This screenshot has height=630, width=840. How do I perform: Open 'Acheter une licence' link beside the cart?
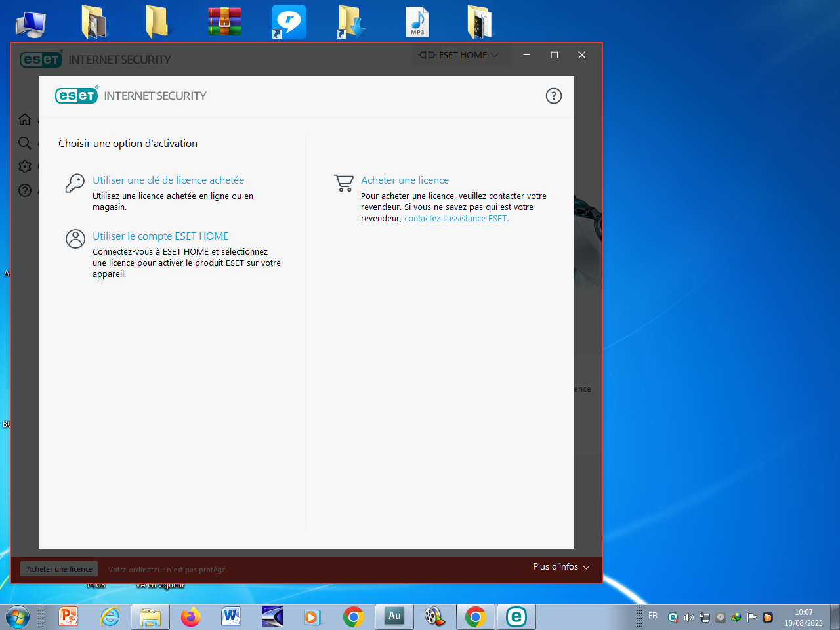point(405,180)
